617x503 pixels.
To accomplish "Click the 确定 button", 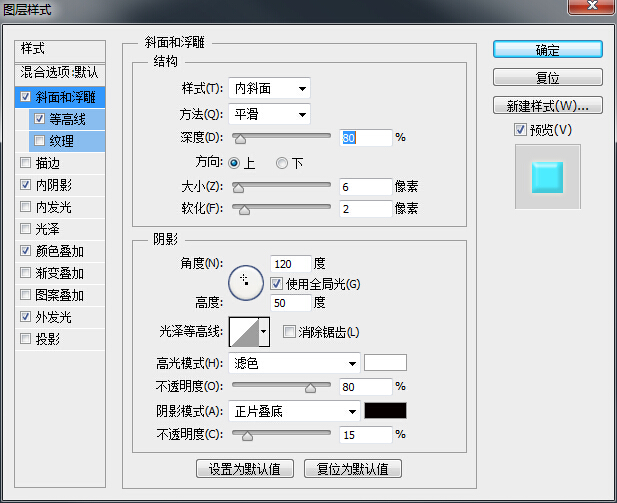I will tap(547, 49).
